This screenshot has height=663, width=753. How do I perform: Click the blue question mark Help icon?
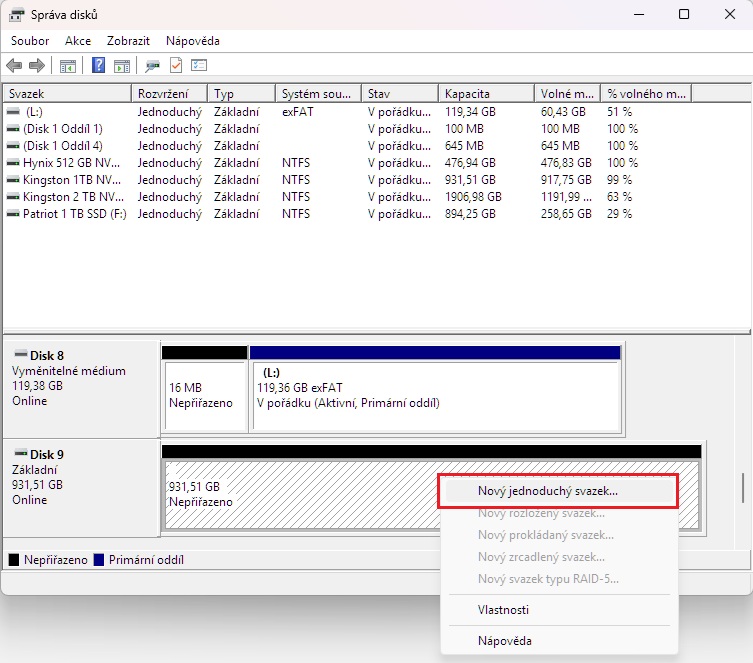pyautogui.click(x=98, y=65)
